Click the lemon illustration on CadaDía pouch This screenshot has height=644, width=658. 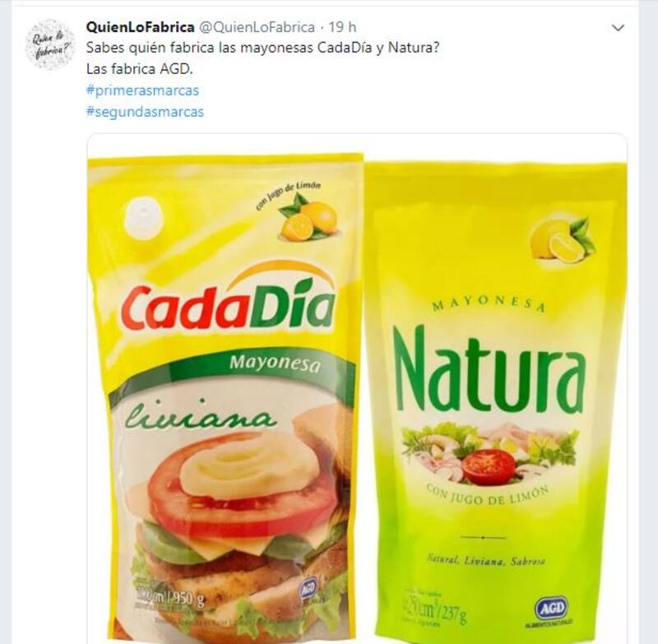click(309, 217)
